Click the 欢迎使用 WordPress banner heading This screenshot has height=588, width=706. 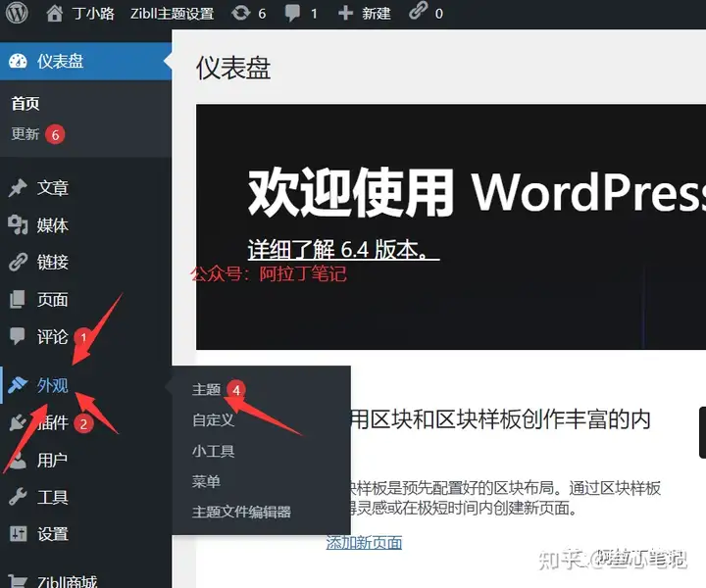coord(477,192)
